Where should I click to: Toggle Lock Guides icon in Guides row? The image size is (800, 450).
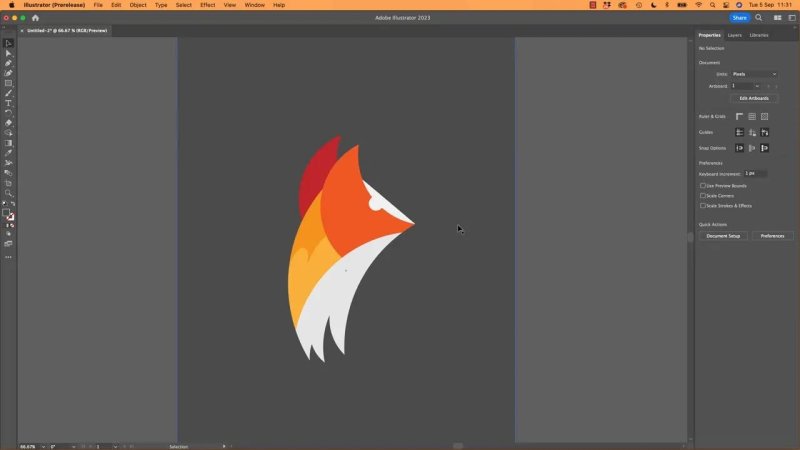(x=752, y=132)
